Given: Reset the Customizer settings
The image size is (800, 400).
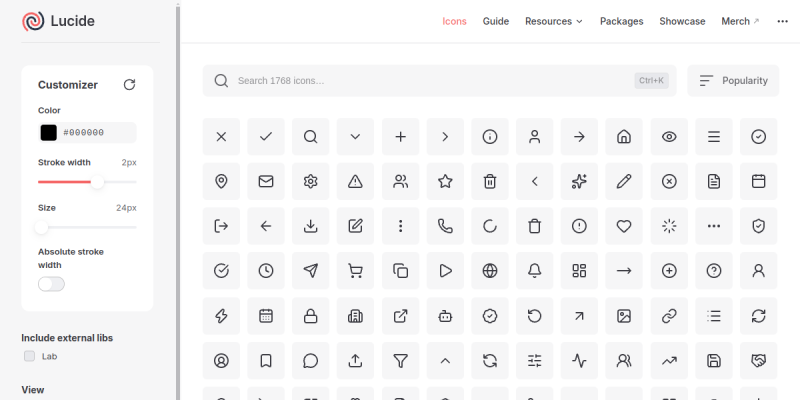Looking at the screenshot, I should 130,85.
